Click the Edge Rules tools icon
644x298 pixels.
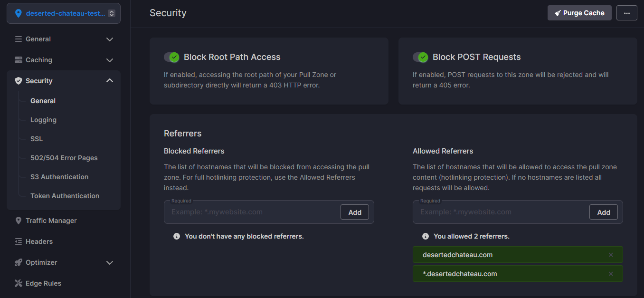pyautogui.click(x=19, y=283)
